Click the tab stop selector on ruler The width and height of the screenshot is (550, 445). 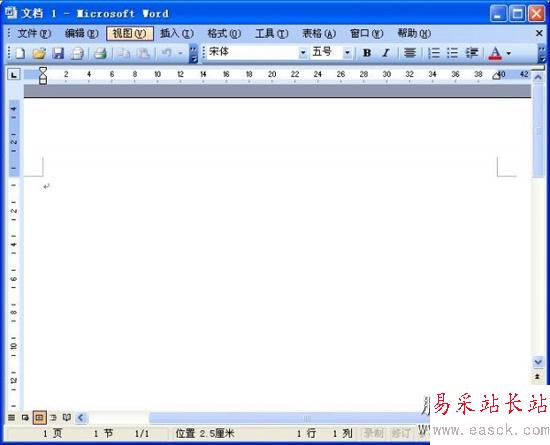pyautogui.click(x=14, y=74)
